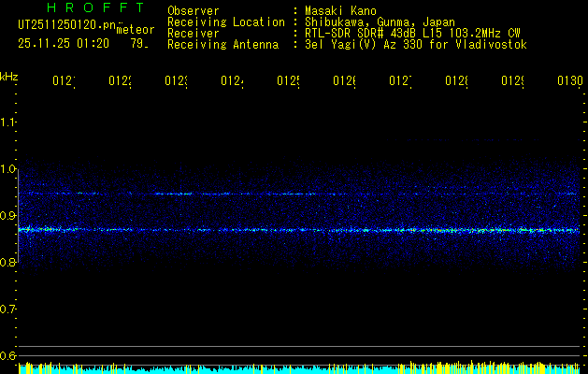This screenshot has width=588, height=374.
Task: Click the 'Observer' field label
Action: pos(194,10)
